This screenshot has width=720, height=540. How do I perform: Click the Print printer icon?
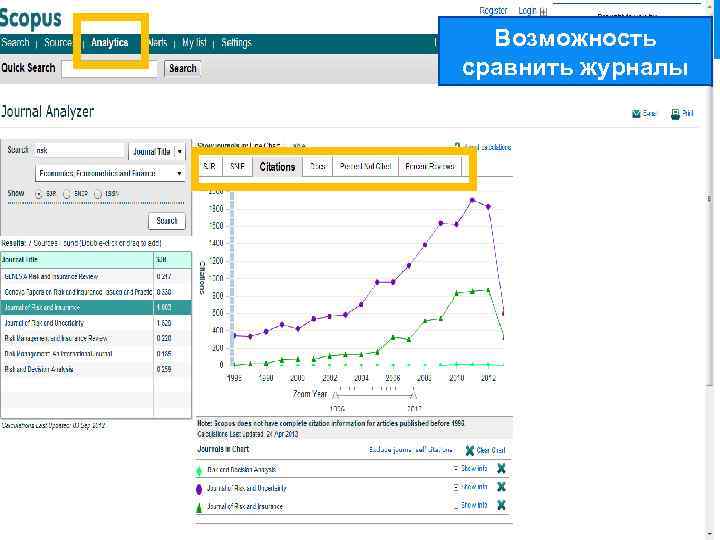pos(675,114)
